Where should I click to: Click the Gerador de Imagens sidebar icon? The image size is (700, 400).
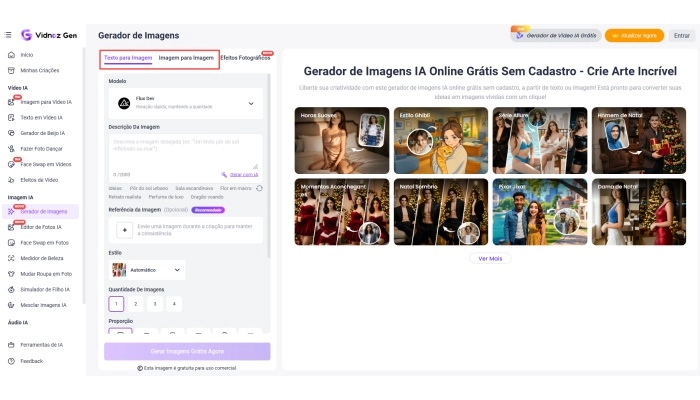(x=11, y=212)
